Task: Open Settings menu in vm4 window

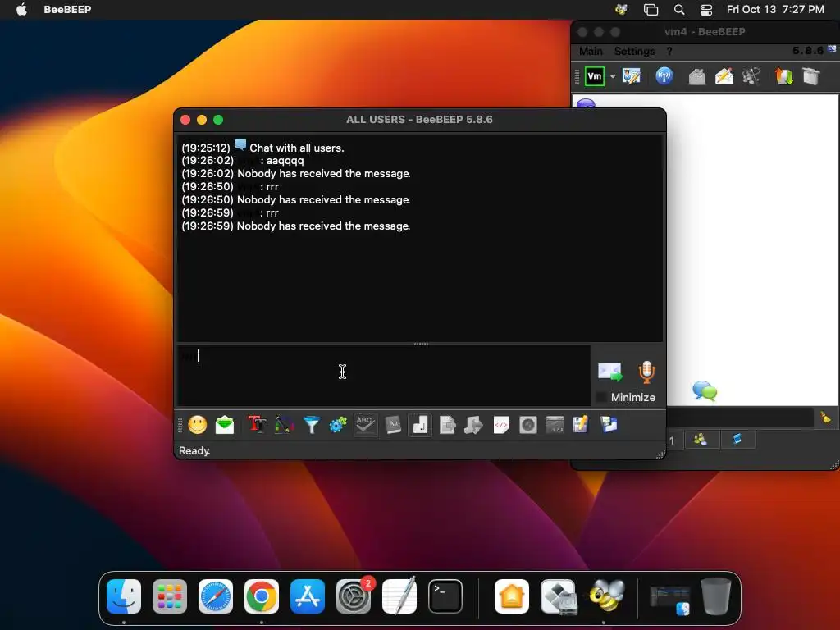Action: click(x=634, y=52)
